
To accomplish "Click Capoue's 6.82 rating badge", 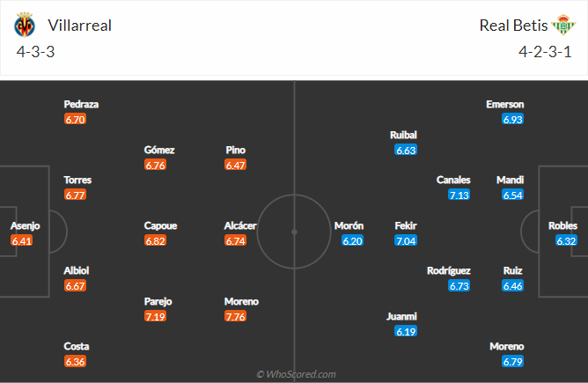I will 155,240.
